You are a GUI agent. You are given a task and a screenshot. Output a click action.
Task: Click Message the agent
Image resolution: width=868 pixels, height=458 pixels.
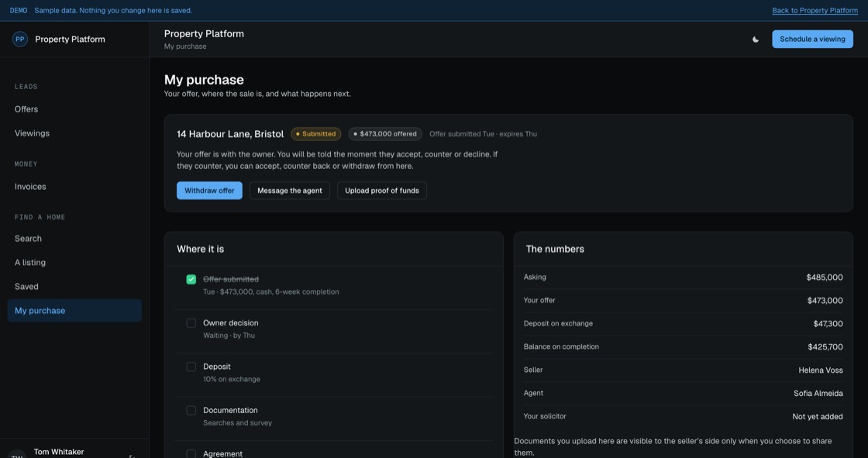(290, 191)
